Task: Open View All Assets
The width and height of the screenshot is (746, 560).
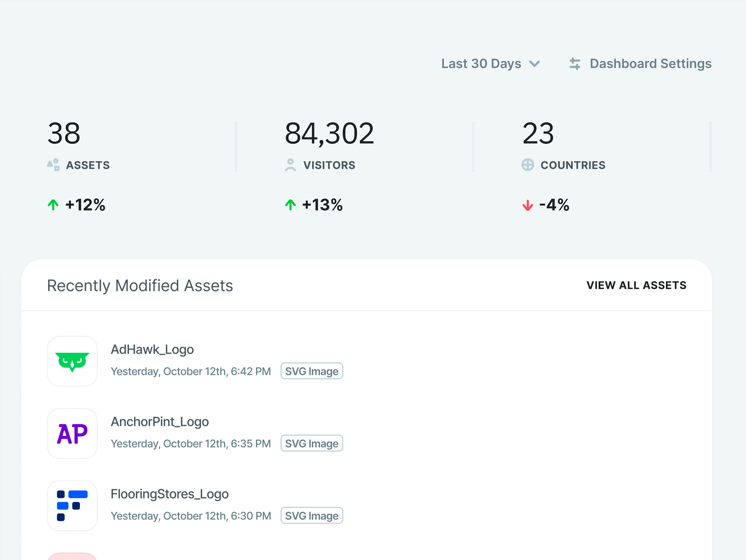Action: click(x=637, y=285)
